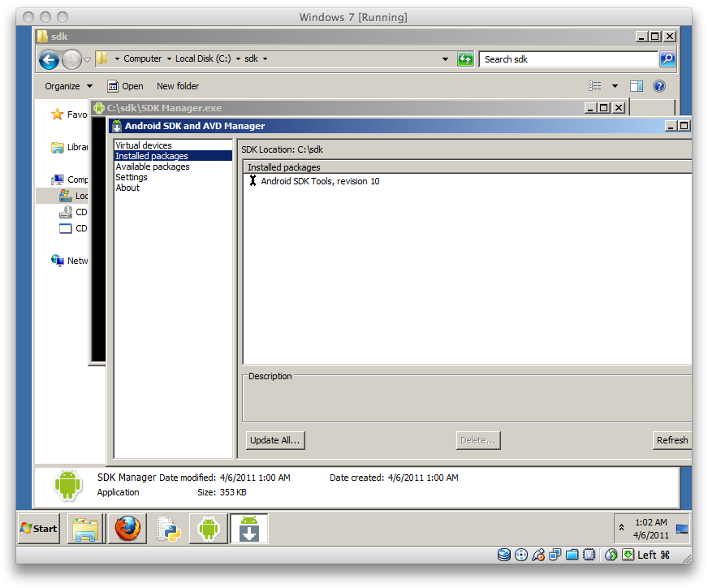Click Open in Explorer toolbar

pos(126,86)
